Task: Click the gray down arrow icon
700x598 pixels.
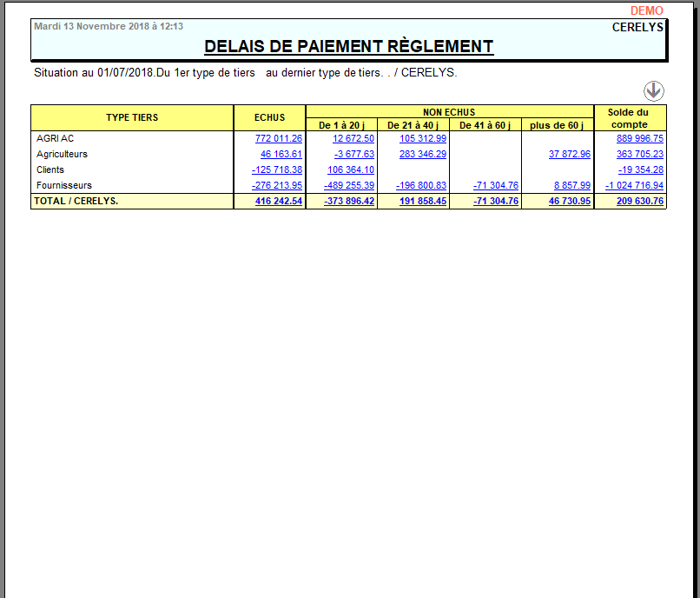Action: [x=653, y=91]
